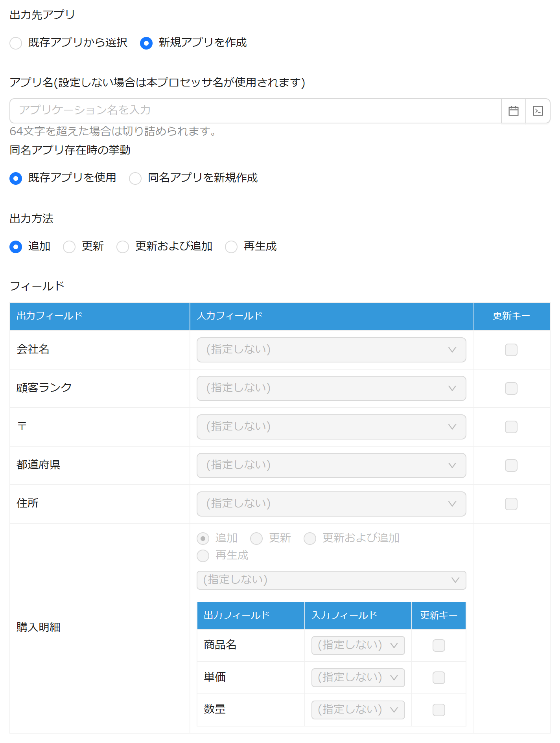Click the 64文字を超えた場合 hint text
Viewport: 560px width, 743px height.
click(x=113, y=131)
